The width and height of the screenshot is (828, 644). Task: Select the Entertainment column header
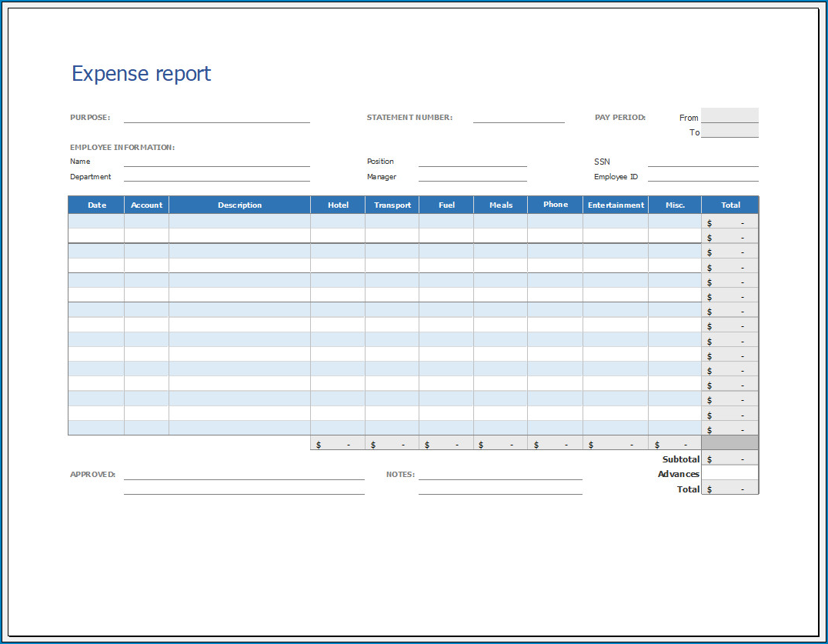[x=615, y=205]
